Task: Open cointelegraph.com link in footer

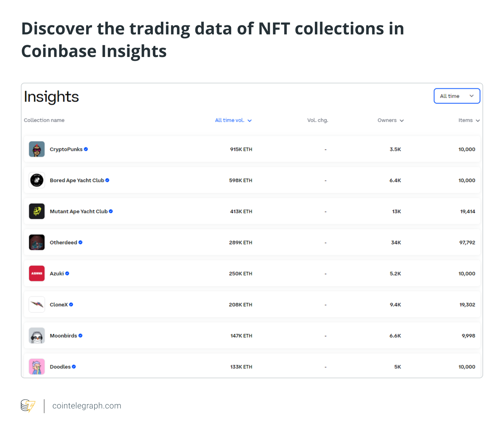Action: 87,406
